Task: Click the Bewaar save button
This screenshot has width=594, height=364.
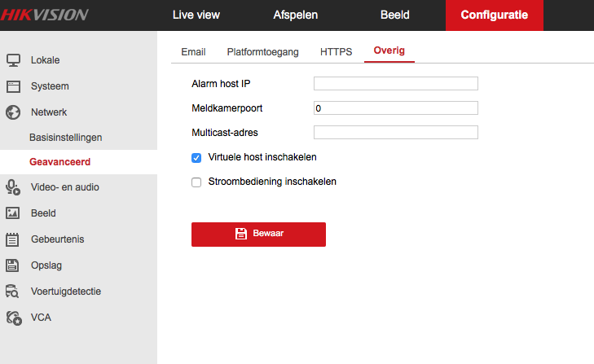Action: [258, 235]
